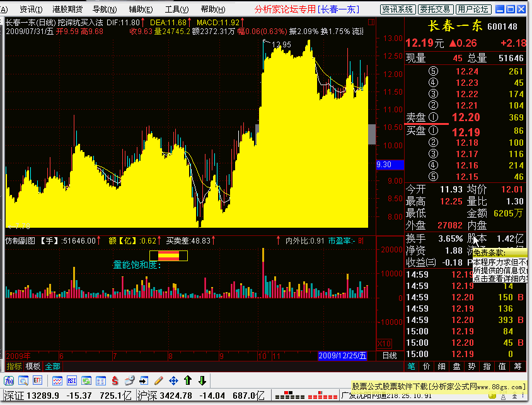Open the ETF toolbar icon
This screenshot has height=405, width=532.
coord(37,381)
